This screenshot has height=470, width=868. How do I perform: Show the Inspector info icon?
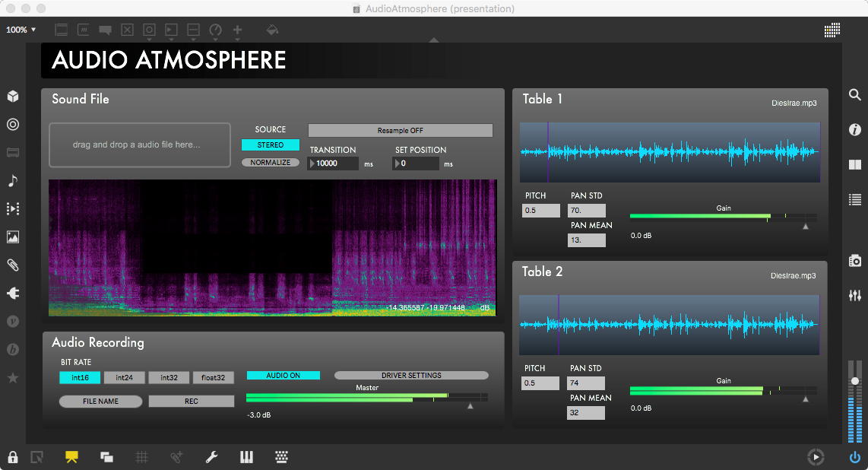(855, 130)
